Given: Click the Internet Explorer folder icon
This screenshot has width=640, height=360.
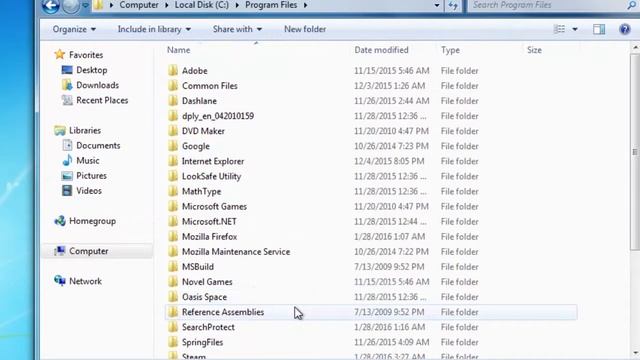Looking at the screenshot, I should [173, 161].
